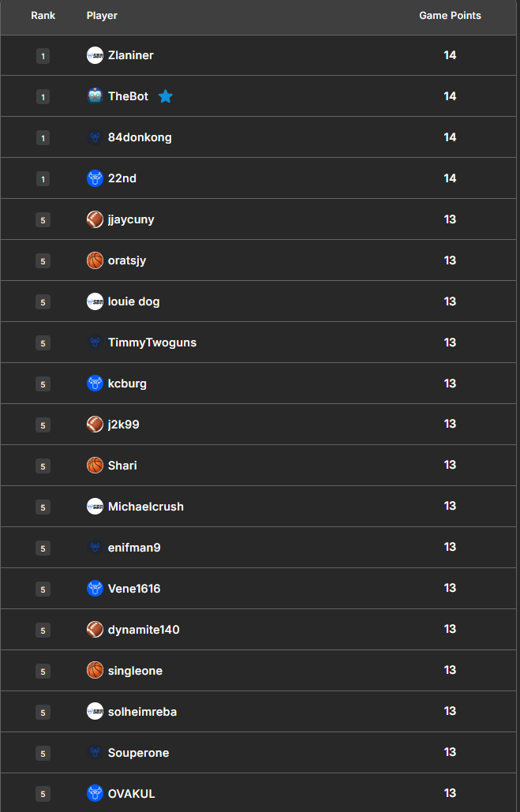This screenshot has width=520, height=812.
Task: Click louie dog's SBR avatar icon
Action: (95, 301)
